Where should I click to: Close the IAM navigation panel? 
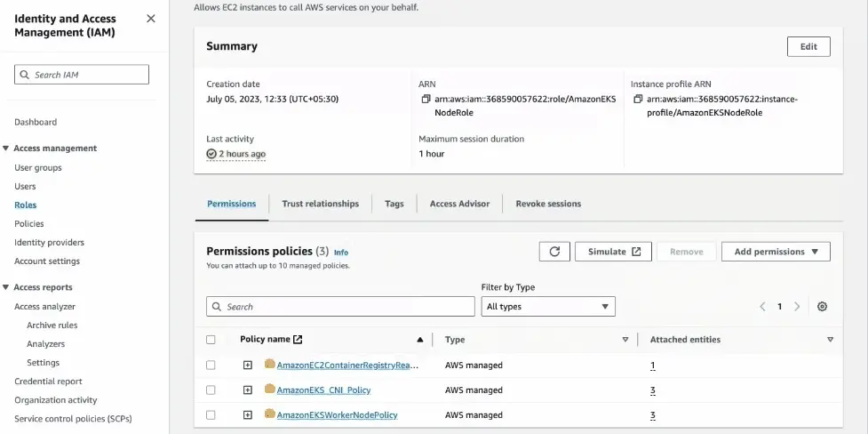(x=150, y=19)
